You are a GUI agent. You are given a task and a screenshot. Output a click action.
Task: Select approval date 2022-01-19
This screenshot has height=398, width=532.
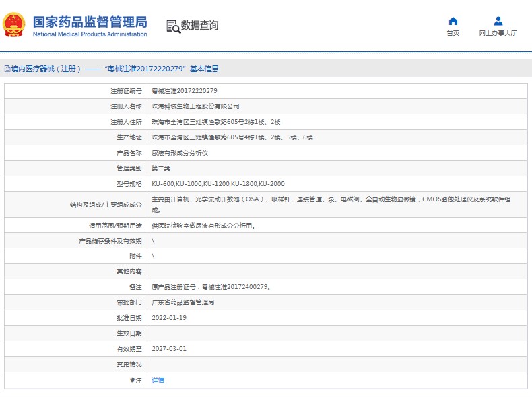click(169, 318)
